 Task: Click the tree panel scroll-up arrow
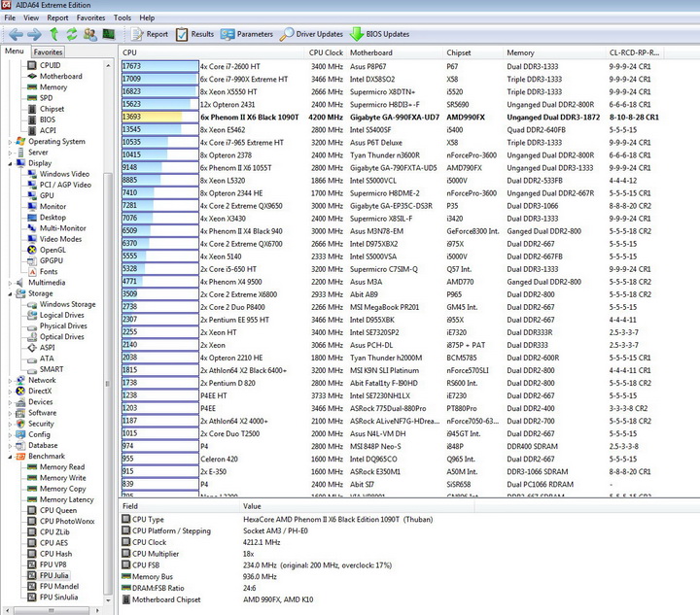[x=108, y=65]
